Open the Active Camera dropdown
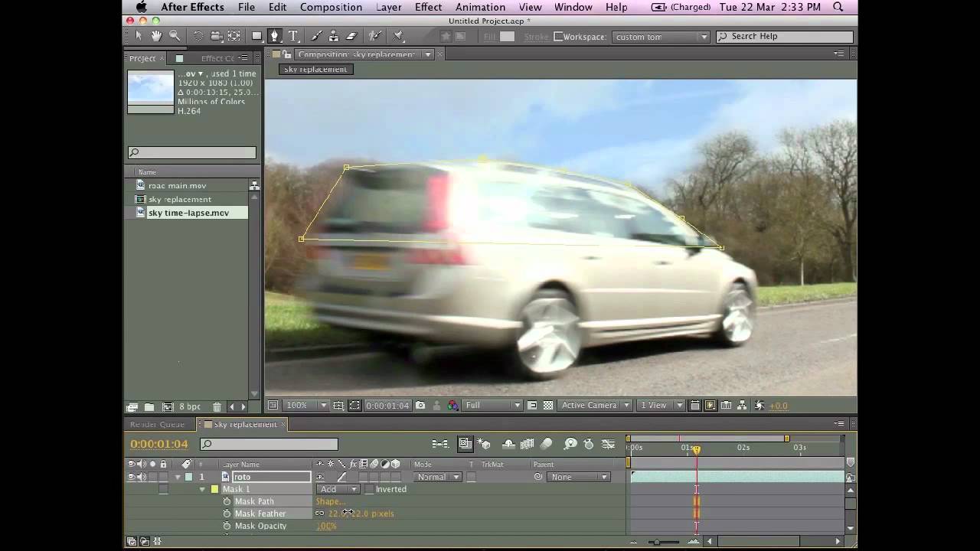This screenshot has height=551, width=980. [x=594, y=406]
